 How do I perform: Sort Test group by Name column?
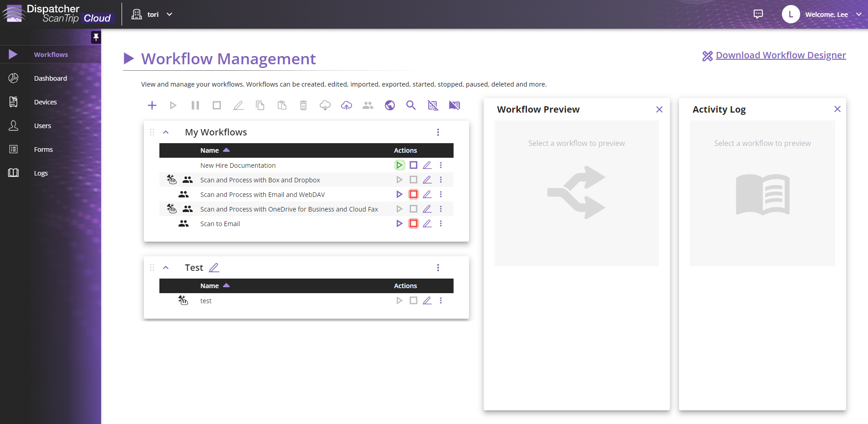click(x=215, y=286)
